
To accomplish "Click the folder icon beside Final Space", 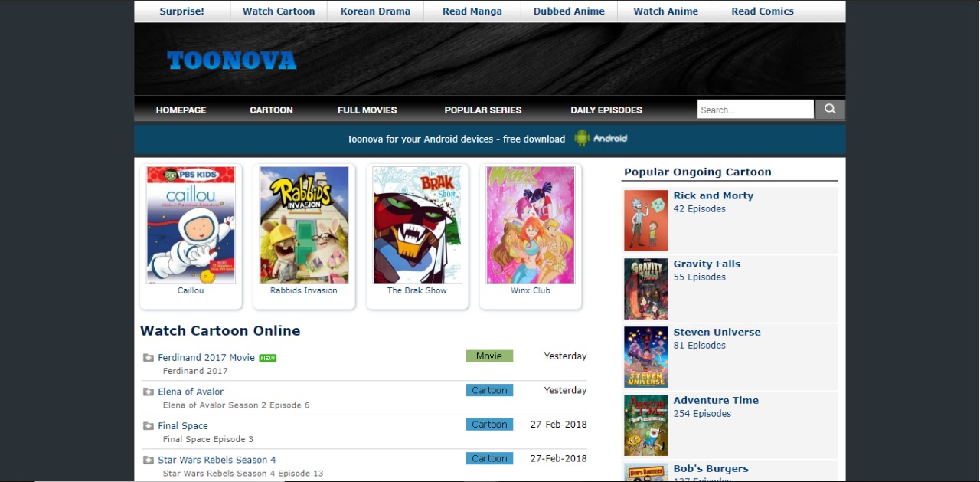I will point(148,426).
